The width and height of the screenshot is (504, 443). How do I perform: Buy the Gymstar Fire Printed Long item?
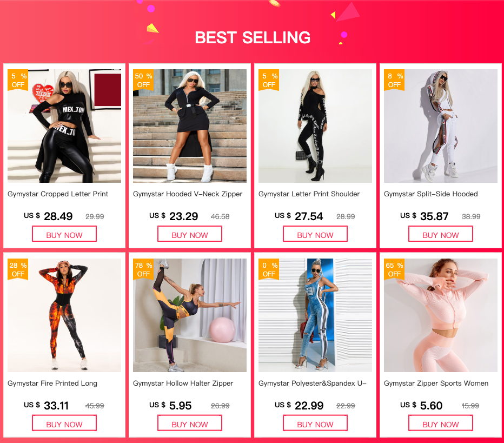tap(64, 424)
